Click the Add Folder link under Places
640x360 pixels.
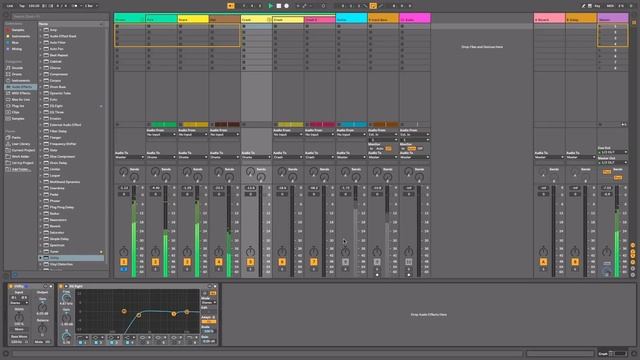(21, 169)
